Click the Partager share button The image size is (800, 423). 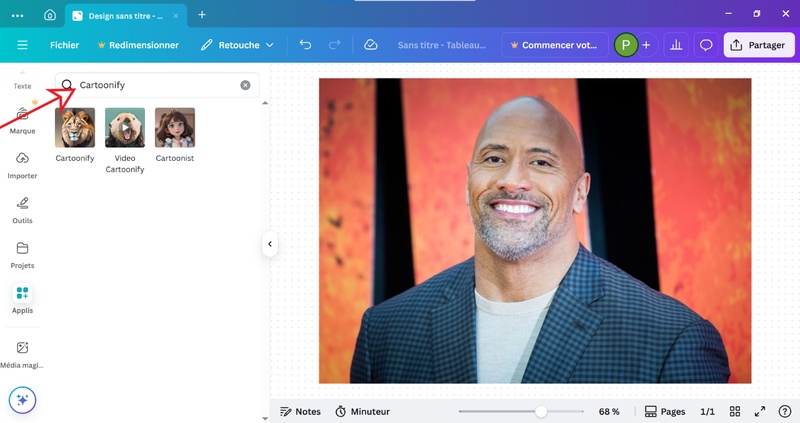[758, 45]
